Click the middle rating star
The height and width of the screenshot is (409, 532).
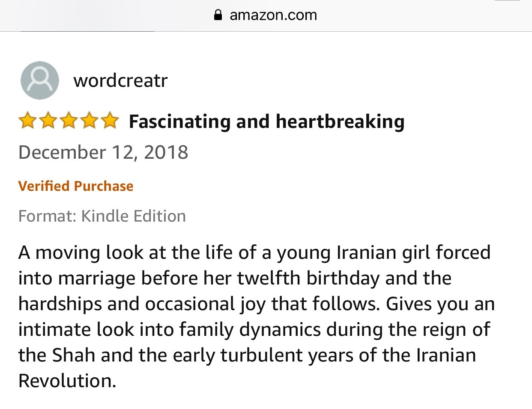tap(69, 121)
